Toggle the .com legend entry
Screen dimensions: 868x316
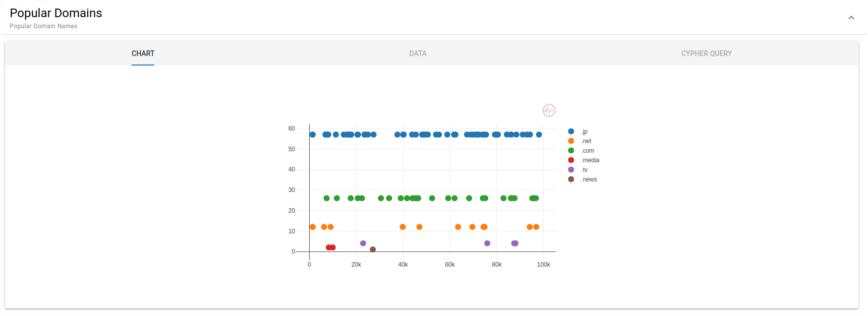[587, 151]
